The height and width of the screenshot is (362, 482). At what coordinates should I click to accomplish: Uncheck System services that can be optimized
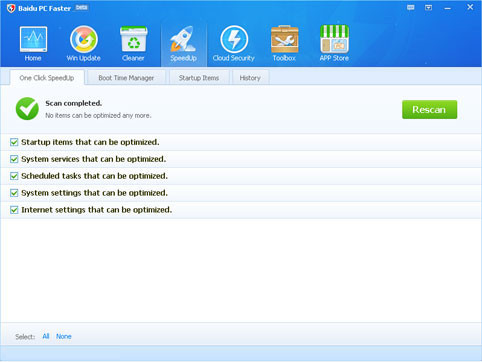tap(14, 159)
